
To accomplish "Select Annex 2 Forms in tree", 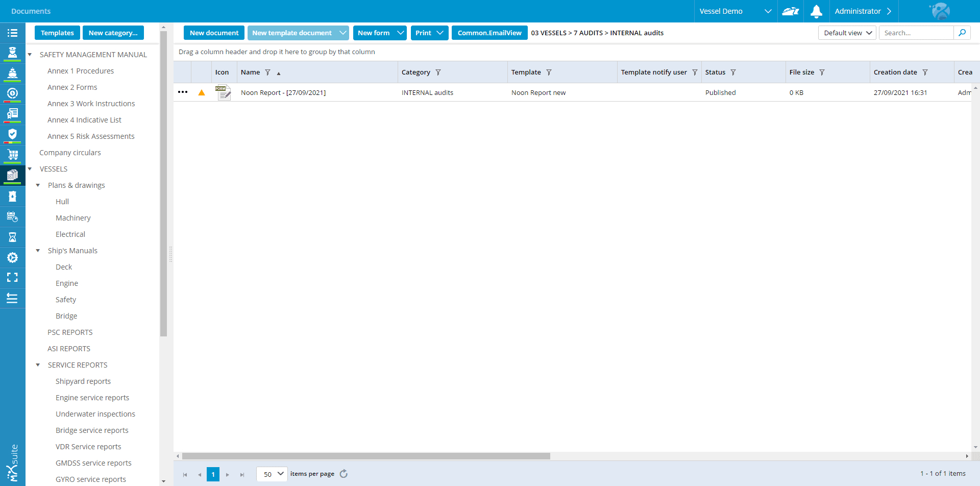I will pyautogui.click(x=72, y=87).
